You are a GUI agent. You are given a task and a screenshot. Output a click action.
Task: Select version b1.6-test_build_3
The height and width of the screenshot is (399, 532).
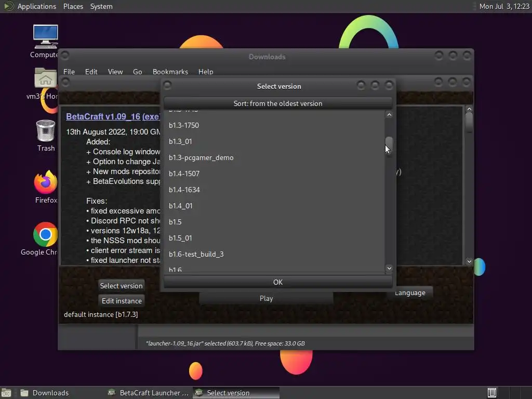[274, 254]
